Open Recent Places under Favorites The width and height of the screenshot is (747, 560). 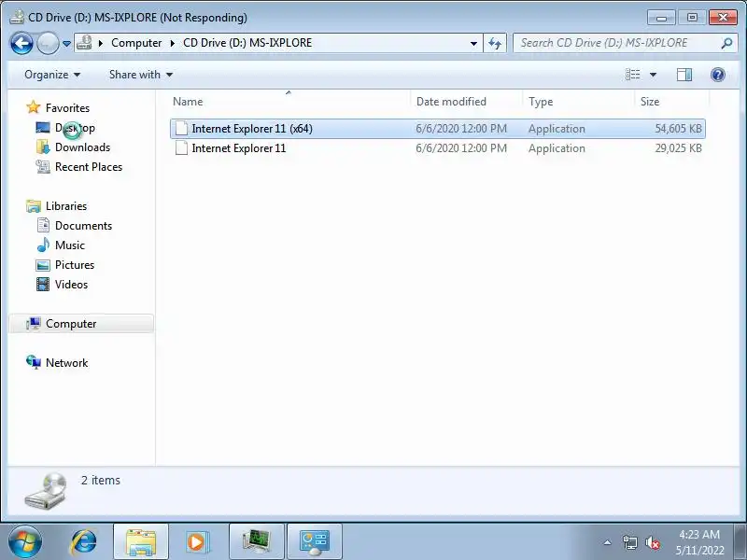[x=89, y=167]
